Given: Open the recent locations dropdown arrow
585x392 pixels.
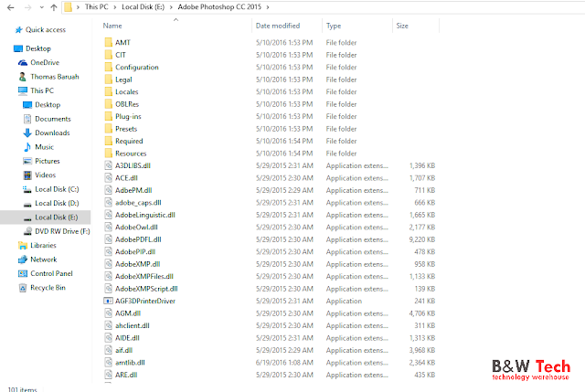Looking at the screenshot, I should pyautogui.click(x=41, y=8).
